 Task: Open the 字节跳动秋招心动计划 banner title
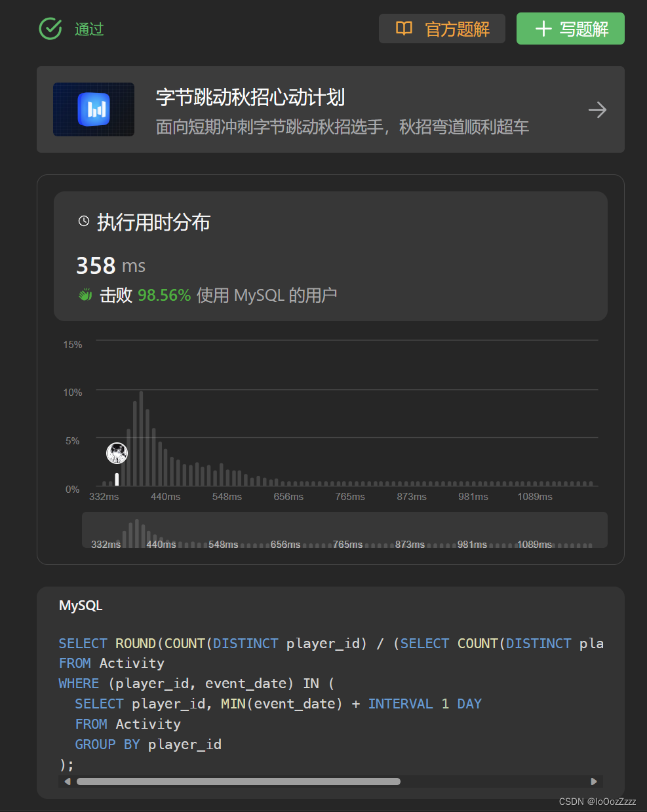250,98
